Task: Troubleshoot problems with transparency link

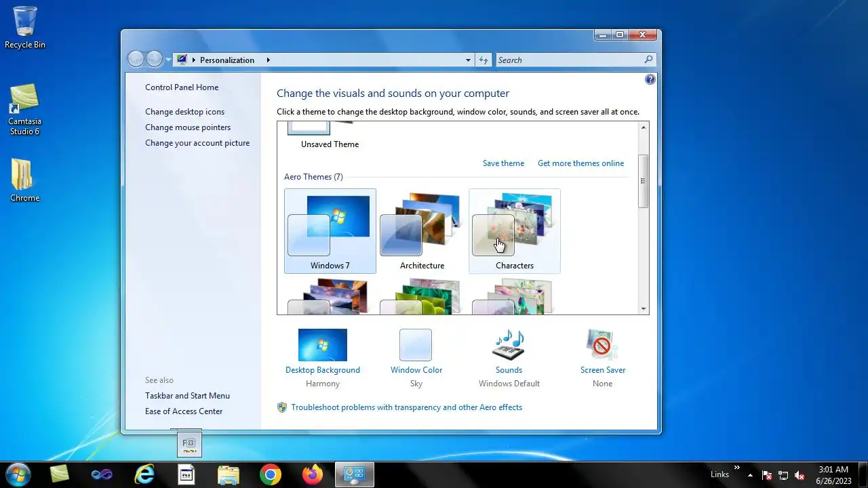Action: [406, 407]
